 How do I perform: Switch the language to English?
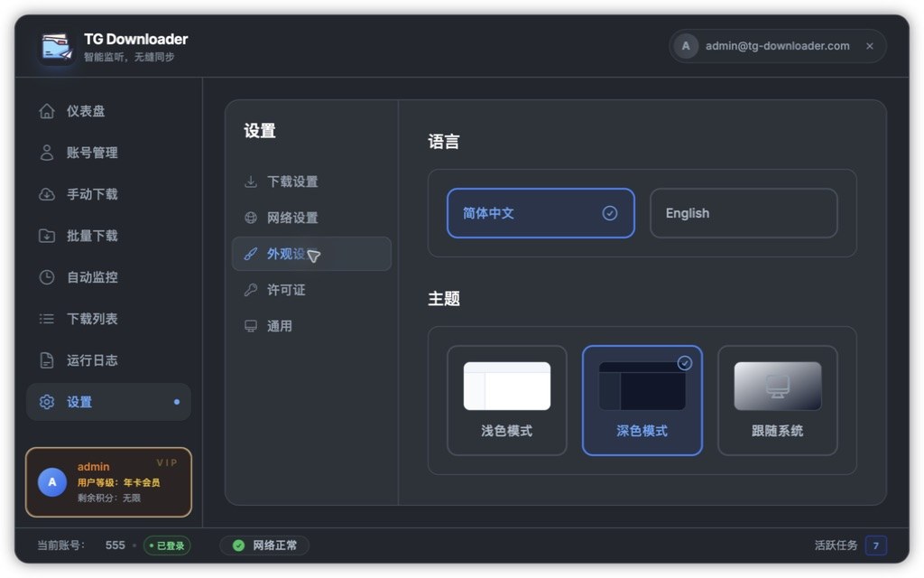(x=744, y=213)
